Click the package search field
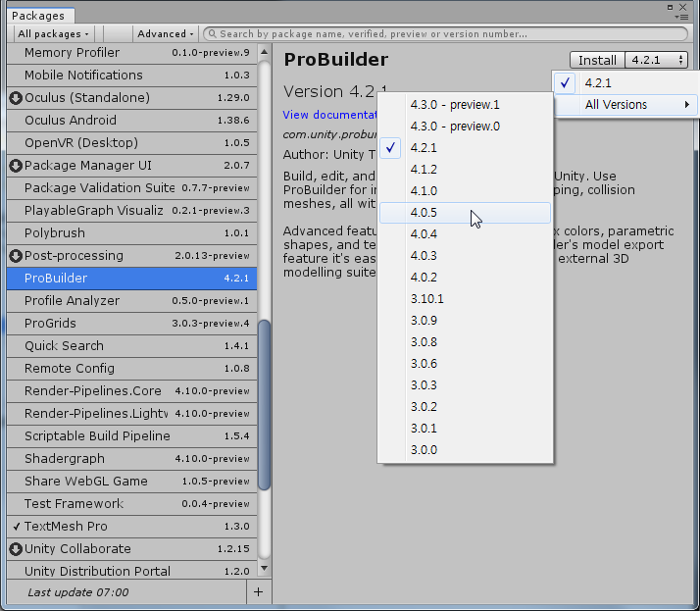The width and height of the screenshot is (700, 611). tap(445, 34)
